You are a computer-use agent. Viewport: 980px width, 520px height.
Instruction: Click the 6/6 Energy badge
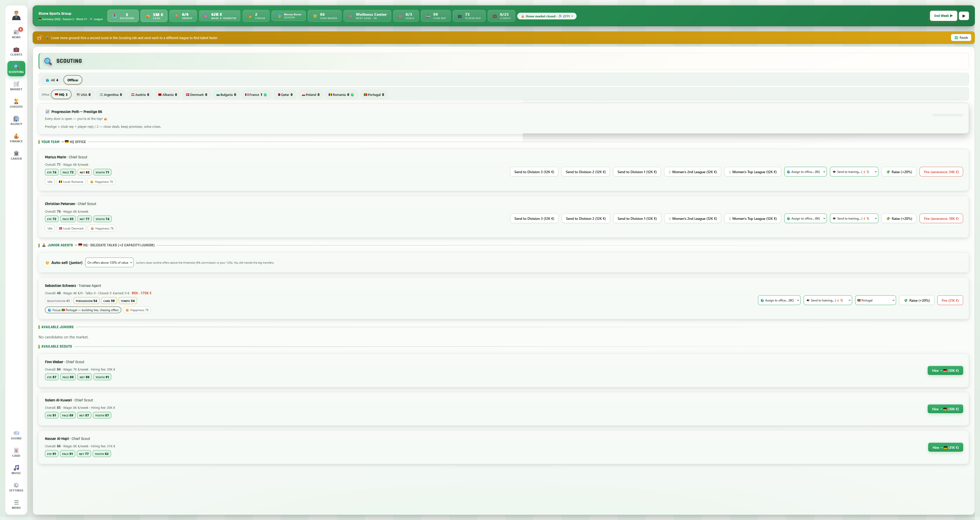[183, 16]
